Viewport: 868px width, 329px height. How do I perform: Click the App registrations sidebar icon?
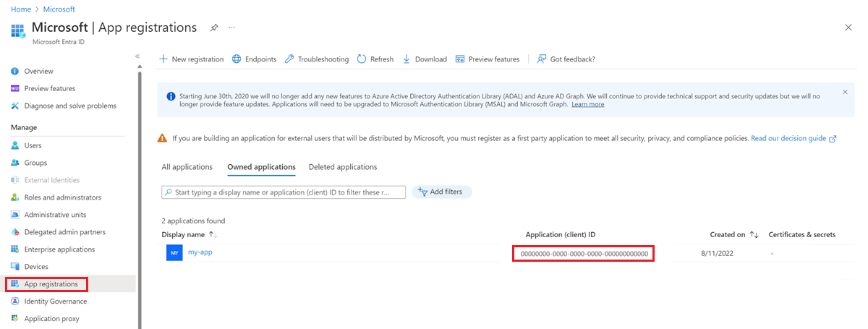pyautogui.click(x=14, y=284)
